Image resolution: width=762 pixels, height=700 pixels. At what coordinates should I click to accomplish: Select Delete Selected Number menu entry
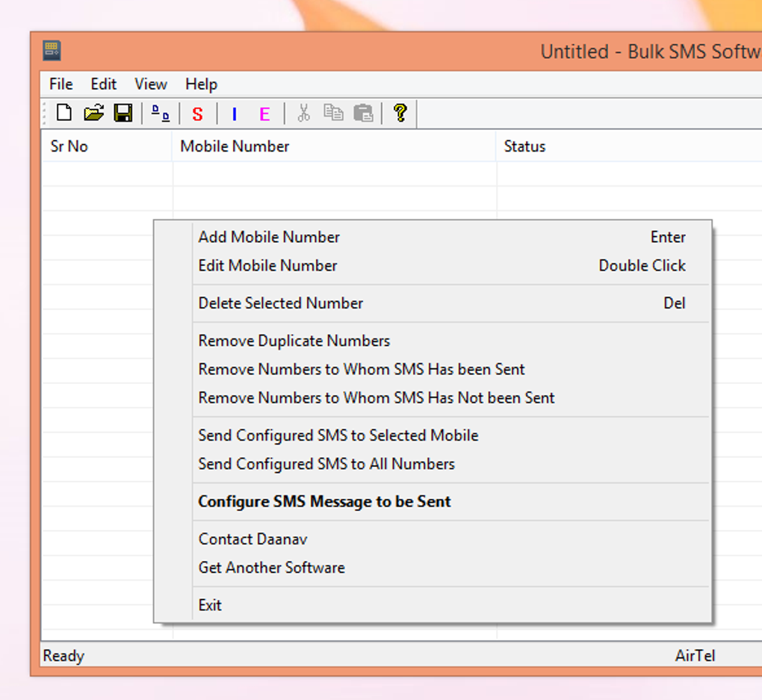(x=281, y=303)
